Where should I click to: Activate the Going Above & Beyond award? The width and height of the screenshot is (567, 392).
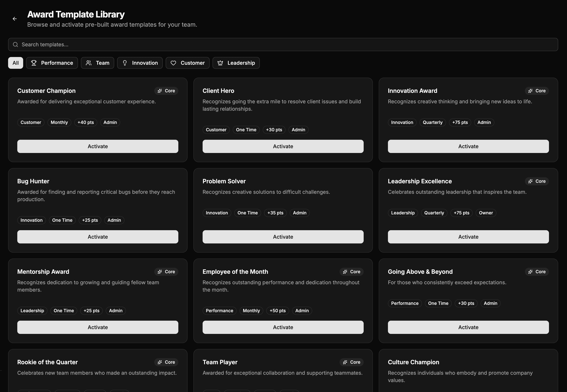pos(468,327)
